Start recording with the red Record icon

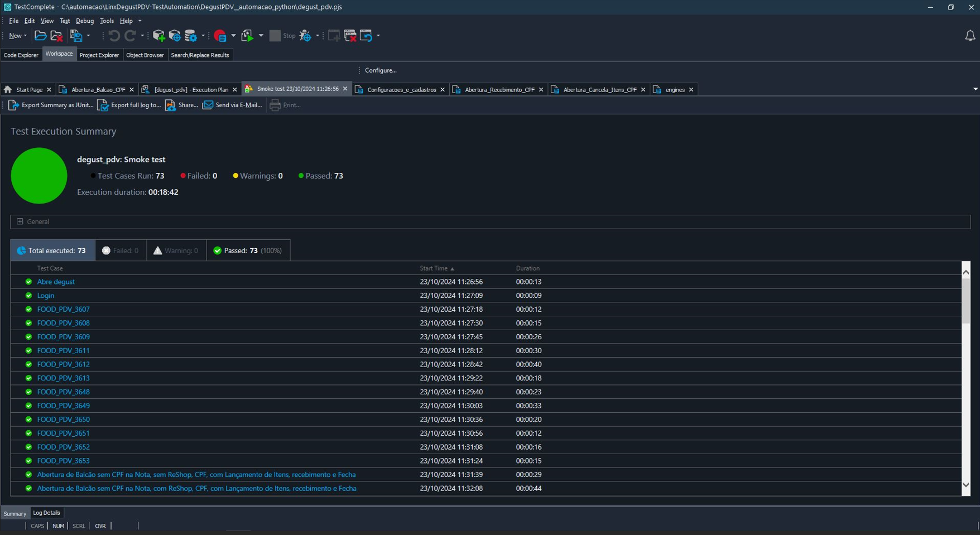coord(220,36)
